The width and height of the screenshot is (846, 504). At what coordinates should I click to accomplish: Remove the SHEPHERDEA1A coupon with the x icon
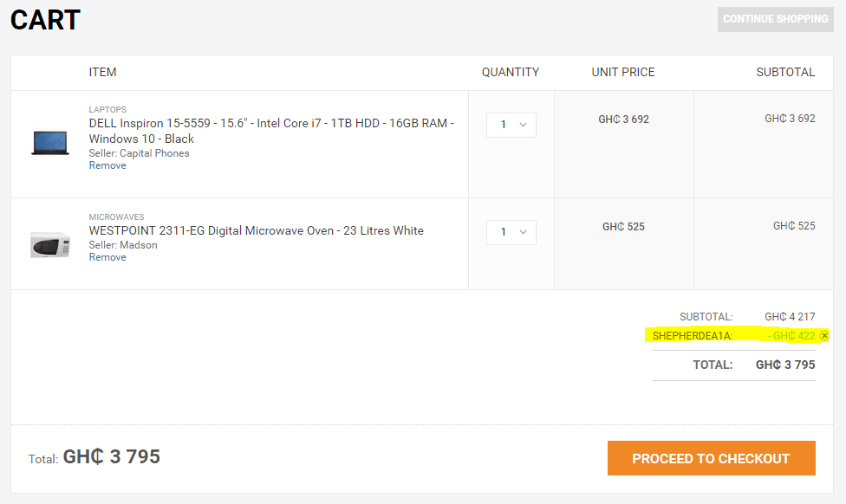pos(824,336)
